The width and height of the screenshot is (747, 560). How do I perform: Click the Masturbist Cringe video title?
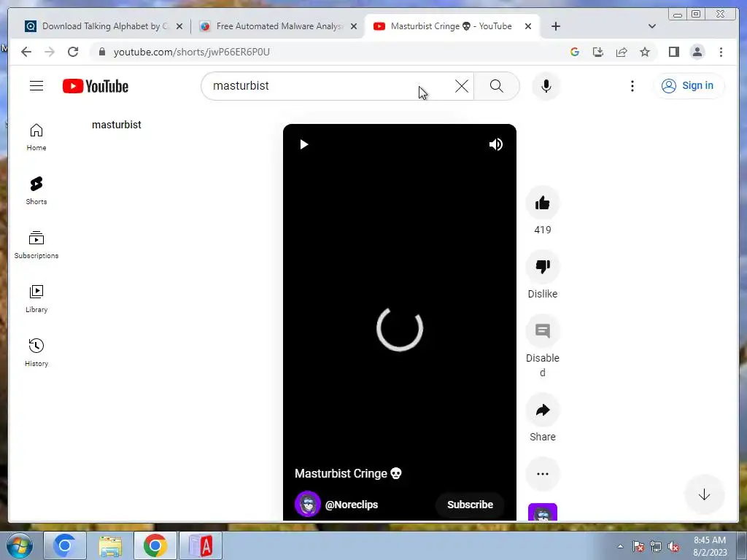click(348, 473)
